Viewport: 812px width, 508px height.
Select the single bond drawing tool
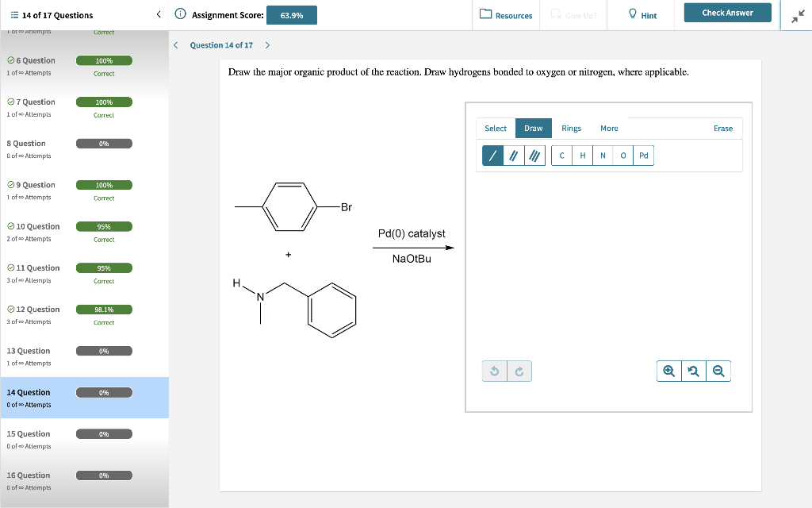pyautogui.click(x=492, y=155)
